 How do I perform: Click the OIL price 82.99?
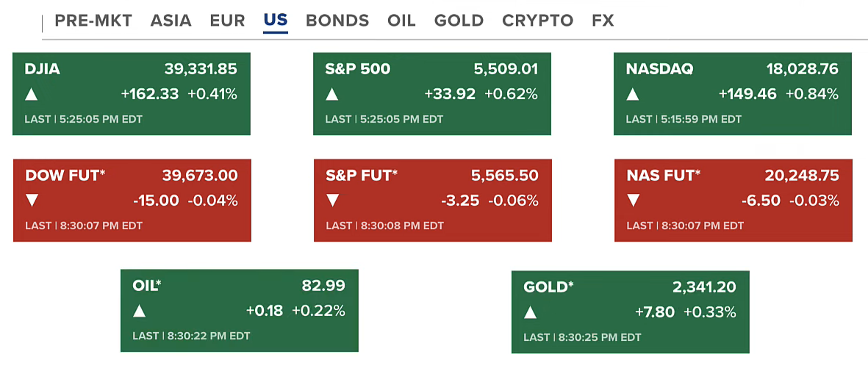coord(323,286)
